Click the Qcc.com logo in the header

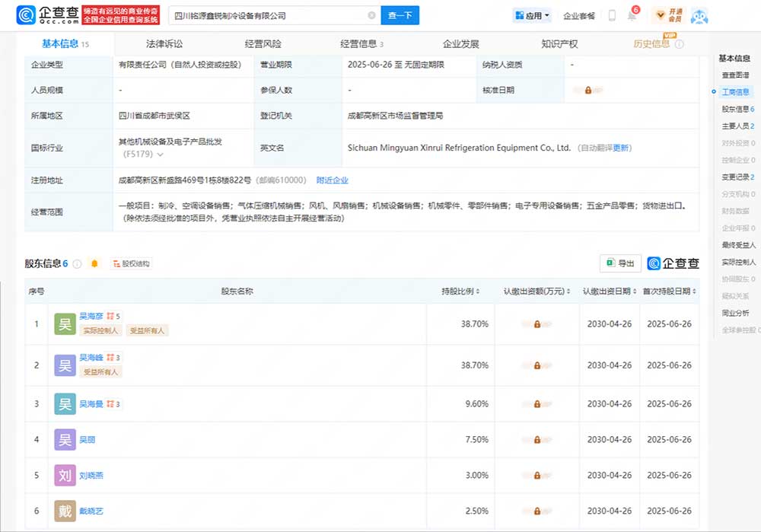click(x=47, y=15)
